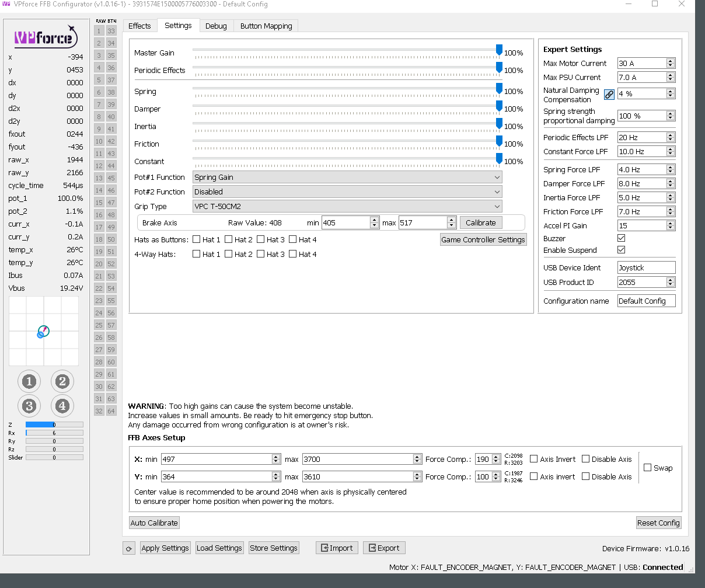The width and height of the screenshot is (705, 588).
Task: Click the Export button with its arrow icon
Action: (x=384, y=548)
